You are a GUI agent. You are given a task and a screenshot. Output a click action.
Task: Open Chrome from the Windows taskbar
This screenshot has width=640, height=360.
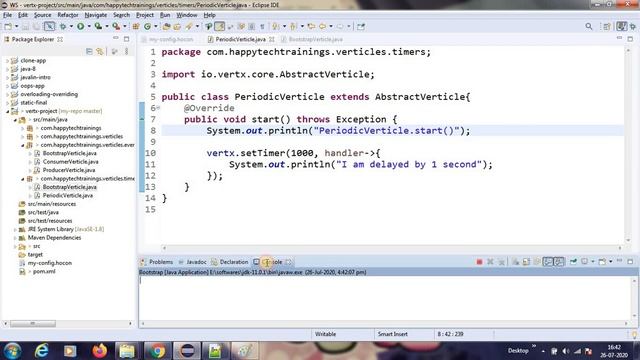[157, 351]
